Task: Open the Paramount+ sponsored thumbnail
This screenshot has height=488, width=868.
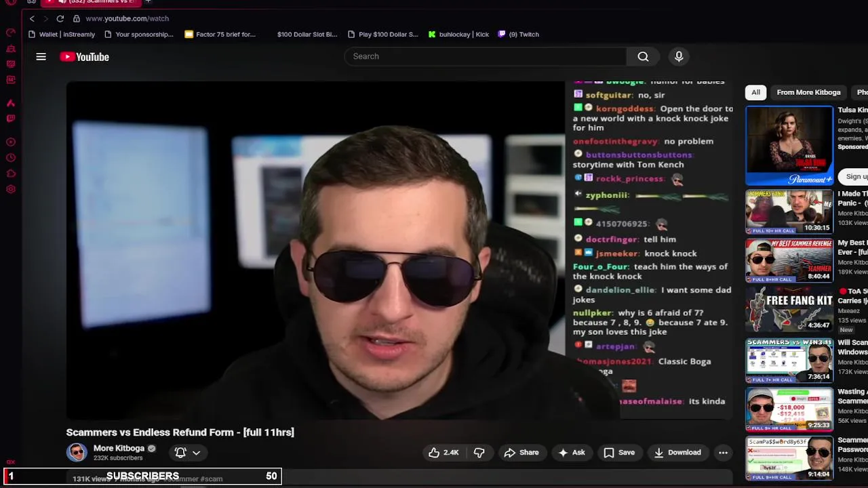Action: tap(789, 146)
